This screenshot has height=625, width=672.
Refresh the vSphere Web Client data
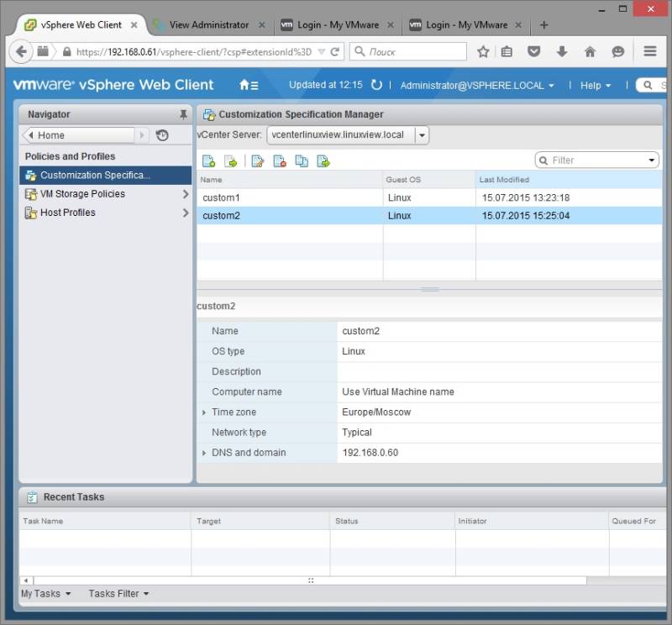click(x=376, y=85)
